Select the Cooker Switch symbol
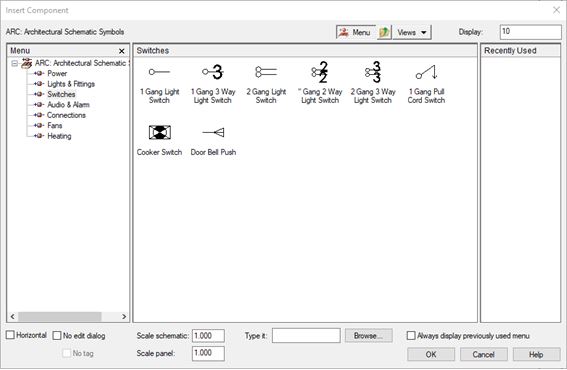The height and width of the screenshot is (370, 567). click(159, 132)
